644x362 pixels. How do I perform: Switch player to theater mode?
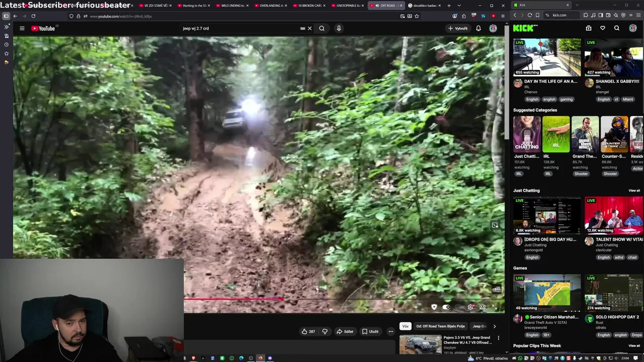pos(482,307)
